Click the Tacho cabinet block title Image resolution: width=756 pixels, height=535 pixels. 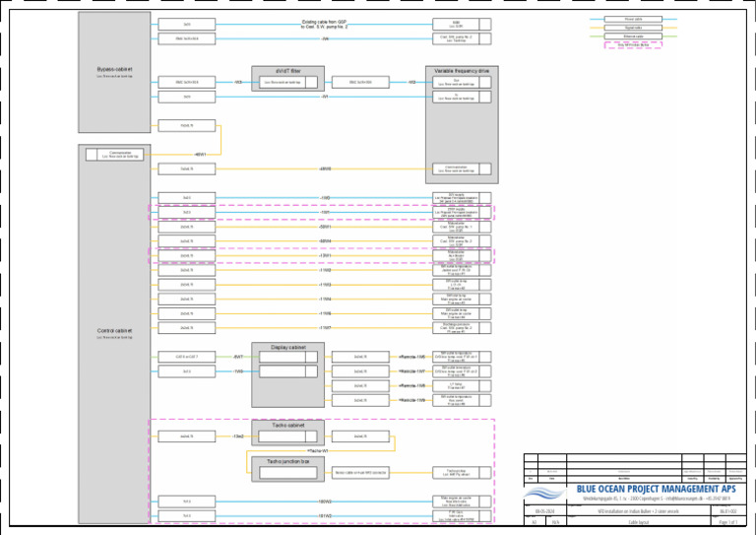point(287,426)
